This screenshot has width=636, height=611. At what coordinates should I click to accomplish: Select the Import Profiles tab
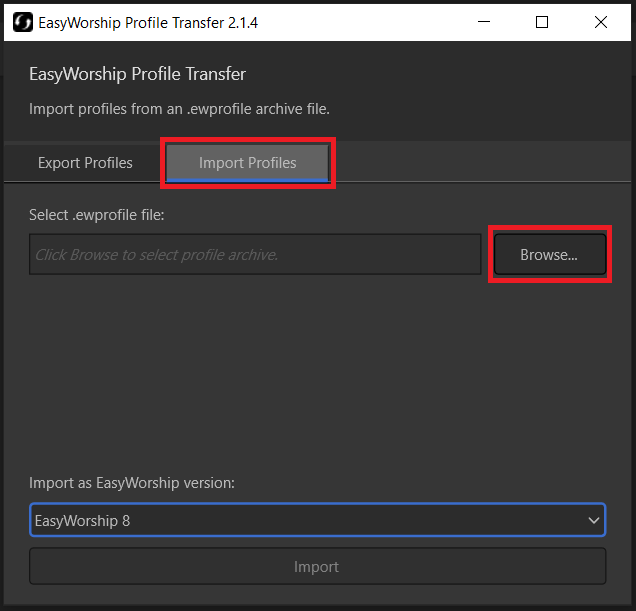tap(247, 163)
